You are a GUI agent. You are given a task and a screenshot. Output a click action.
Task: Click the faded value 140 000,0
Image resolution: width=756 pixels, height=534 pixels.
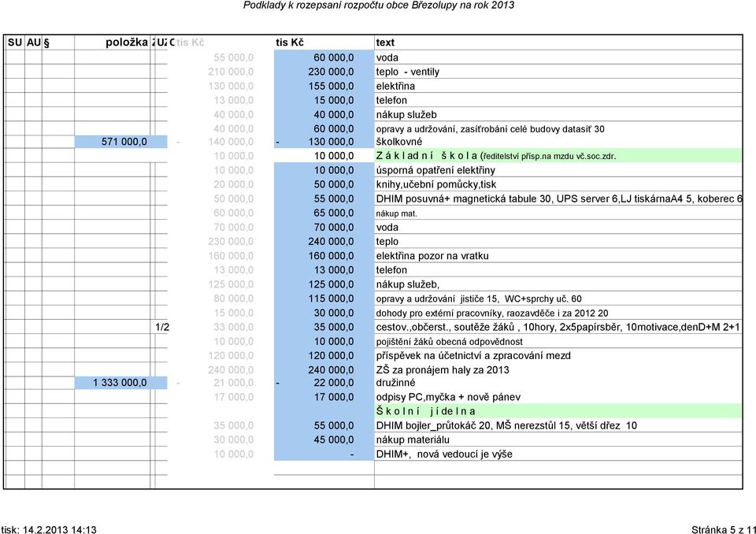point(231,142)
